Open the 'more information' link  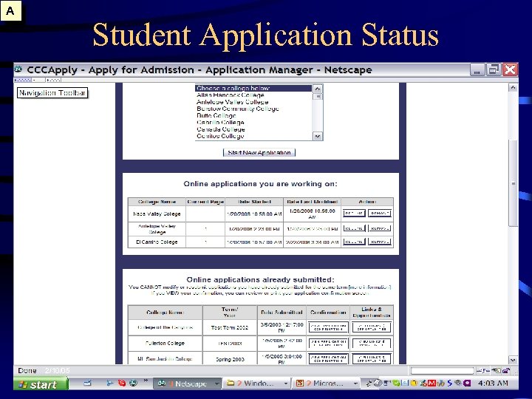tap(370, 287)
